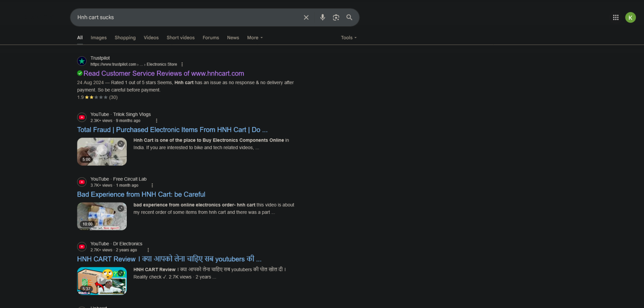Open Total Fraud Purchased Electronic Items video link

tap(172, 130)
